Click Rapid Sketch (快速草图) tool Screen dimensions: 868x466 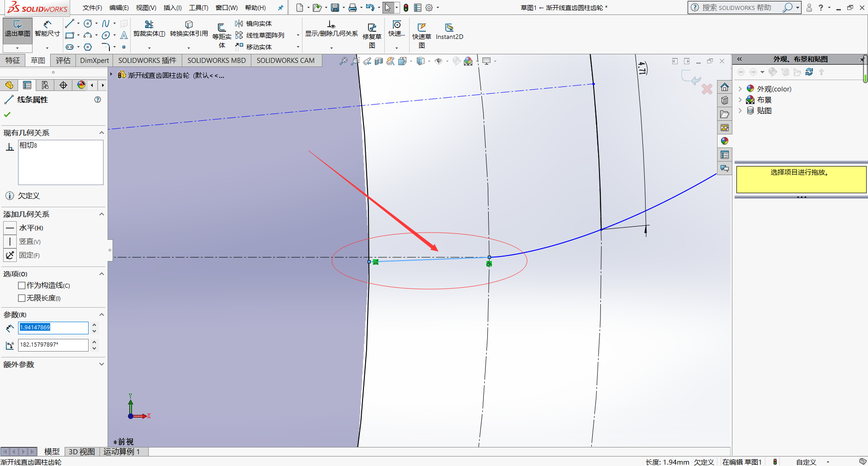tap(421, 35)
